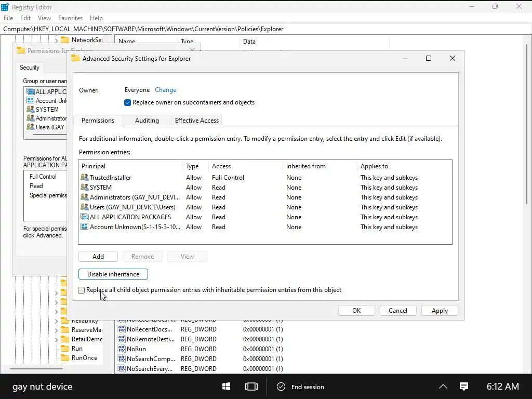Select TrustedInstaller principal icon in permission entries

85,178
